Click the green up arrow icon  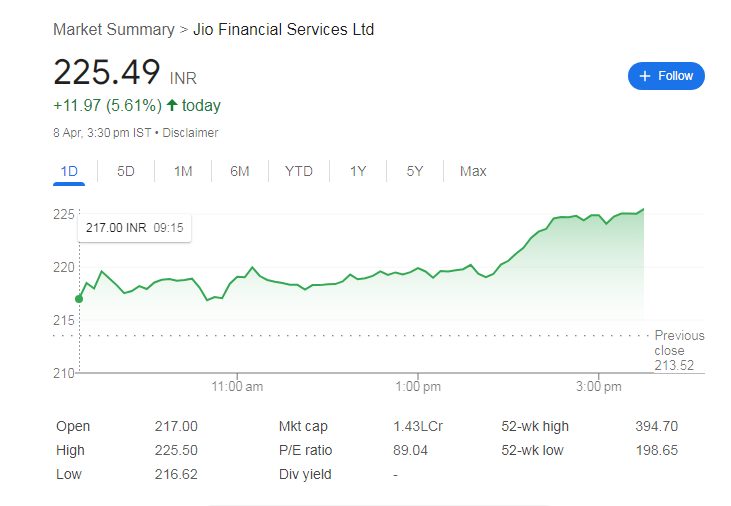(172, 105)
